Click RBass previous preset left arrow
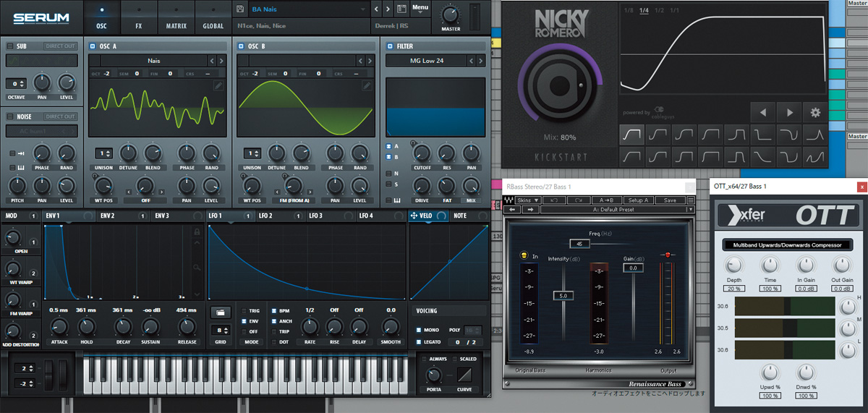Screen dimensions: 868x413 [x=512, y=210]
